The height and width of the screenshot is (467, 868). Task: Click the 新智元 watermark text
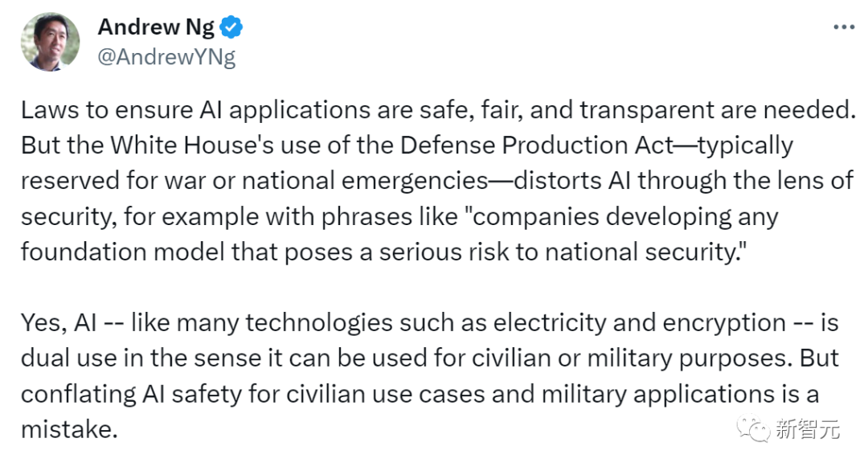[x=807, y=429]
